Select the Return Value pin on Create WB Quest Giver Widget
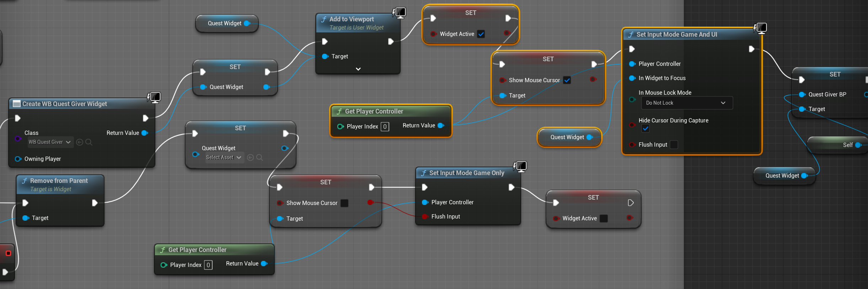 tap(145, 133)
